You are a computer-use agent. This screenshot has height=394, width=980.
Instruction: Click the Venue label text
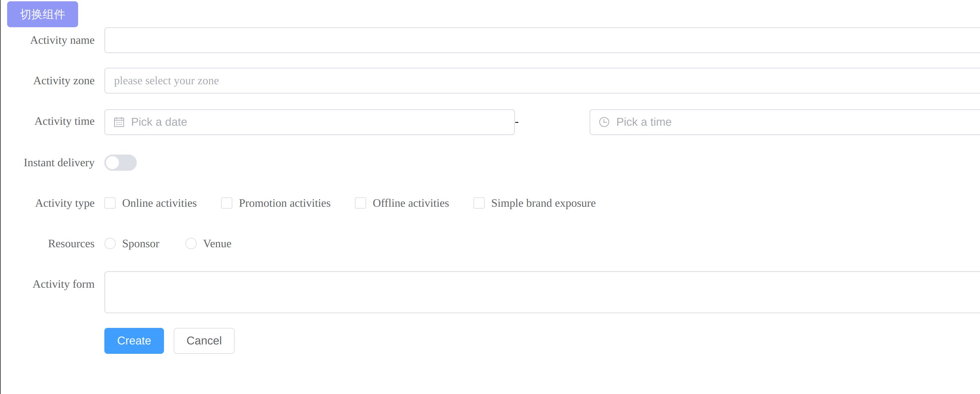click(x=217, y=243)
